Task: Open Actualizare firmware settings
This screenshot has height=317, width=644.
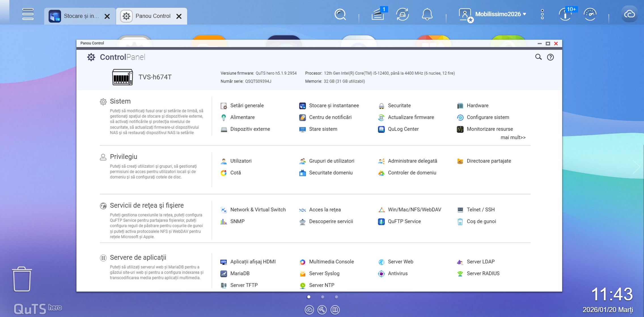Action: [x=411, y=117]
